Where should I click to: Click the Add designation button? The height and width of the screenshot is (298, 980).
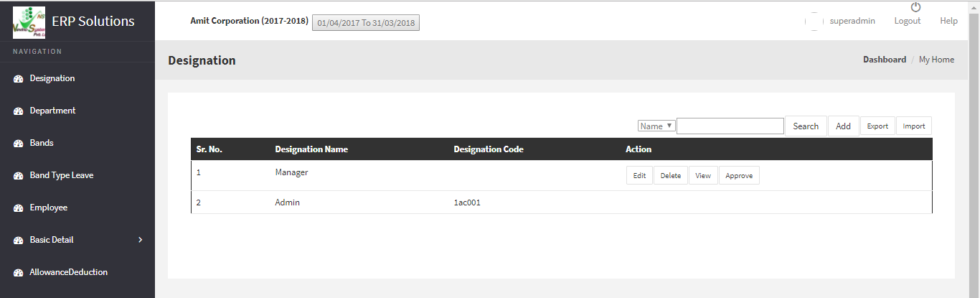843,126
